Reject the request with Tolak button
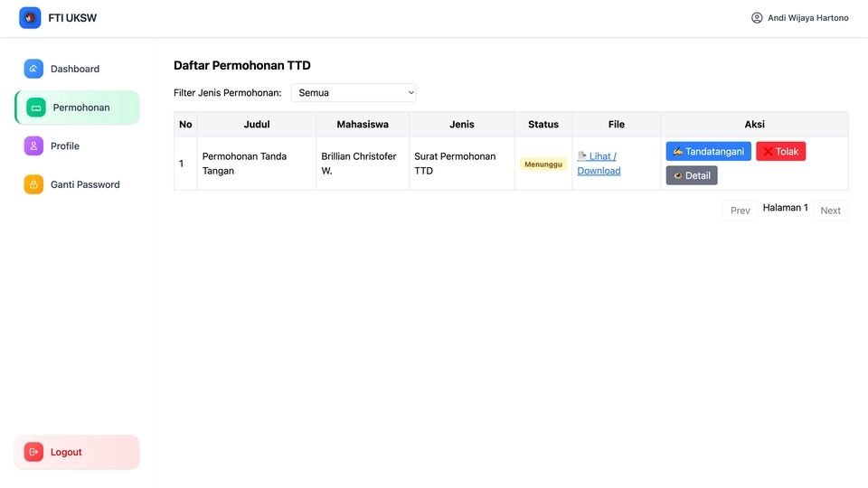Image resolution: width=868 pixels, height=488 pixels. [780, 152]
